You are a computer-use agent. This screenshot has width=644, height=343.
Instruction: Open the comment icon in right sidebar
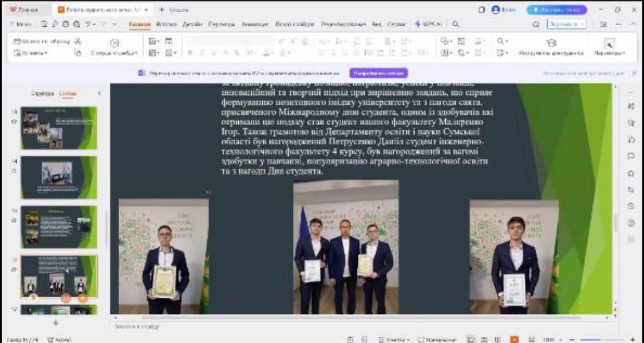click(x=631, y=156)
